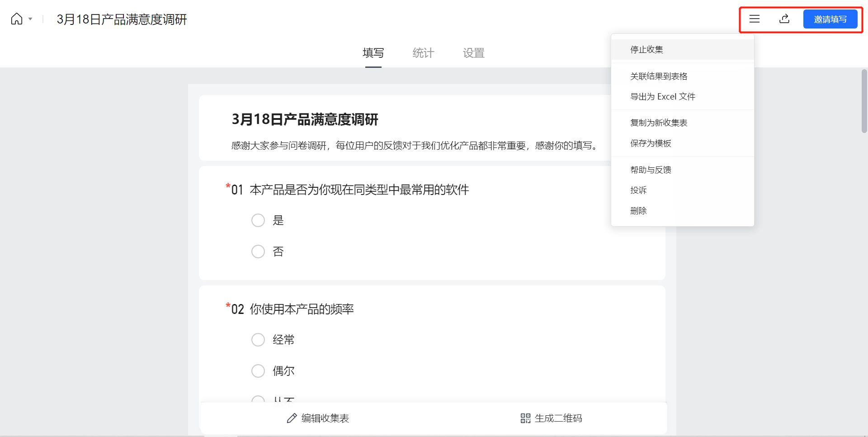Select 停止收集 from the menu
The height and width of the screenshot is (437, 868).
coord(683,49)
